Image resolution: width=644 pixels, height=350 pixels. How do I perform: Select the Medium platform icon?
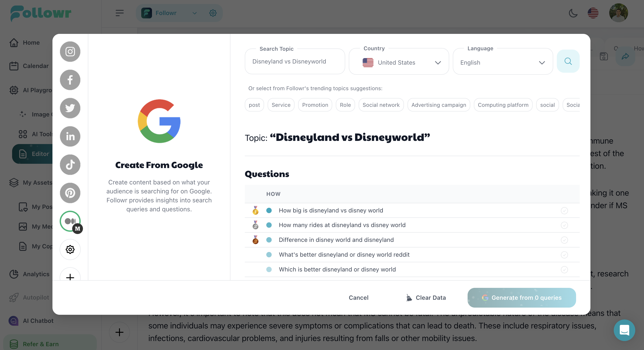(70, 221)
